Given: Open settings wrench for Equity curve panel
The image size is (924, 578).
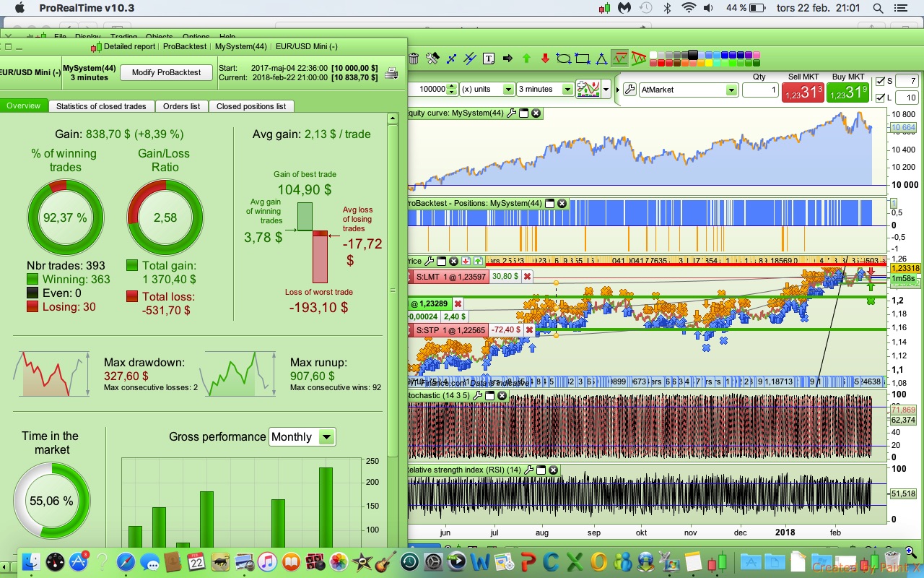Looking at the screenshot, I should 512,113.
